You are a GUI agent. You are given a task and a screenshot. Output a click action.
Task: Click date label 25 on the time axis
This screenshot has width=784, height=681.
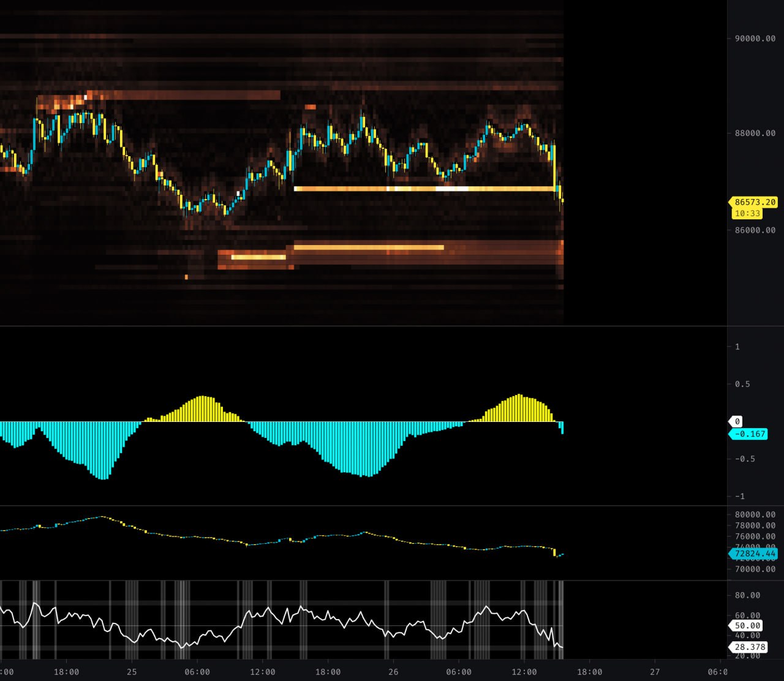tap(132, 672)
